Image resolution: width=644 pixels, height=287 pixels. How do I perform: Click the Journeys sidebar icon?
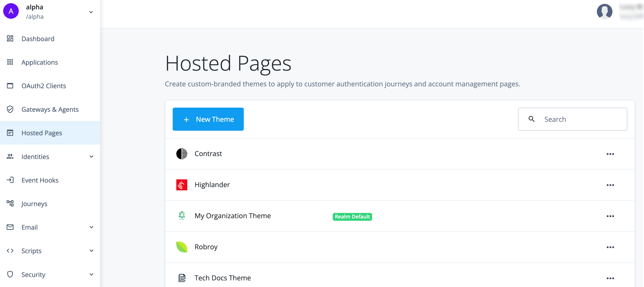coord(10,203)
